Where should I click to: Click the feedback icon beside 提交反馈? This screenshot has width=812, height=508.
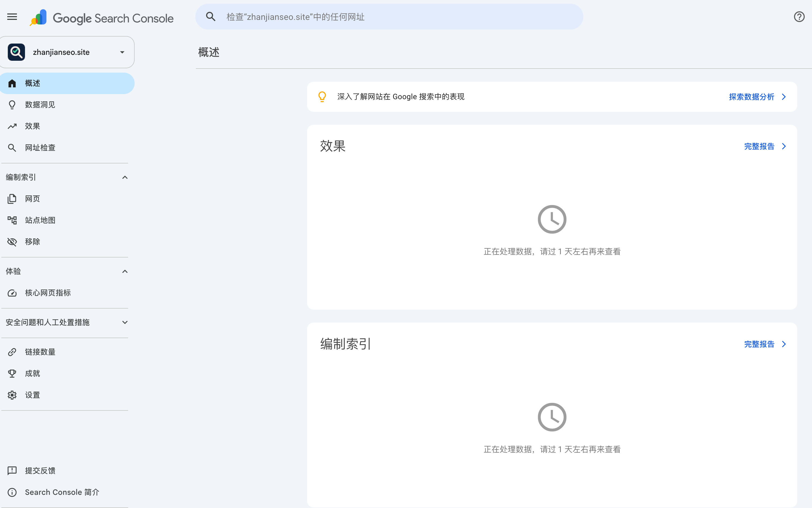(12, 471)
